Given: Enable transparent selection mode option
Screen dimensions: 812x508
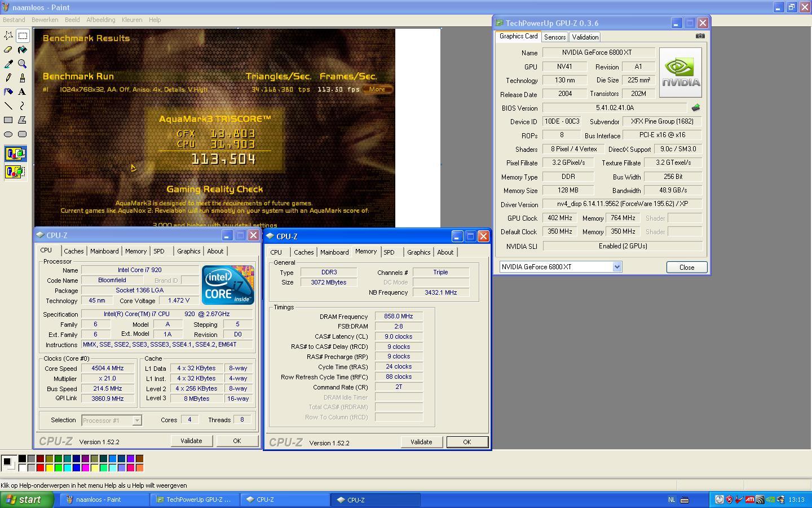Looking at the screenshot, I should coord(15,172).
